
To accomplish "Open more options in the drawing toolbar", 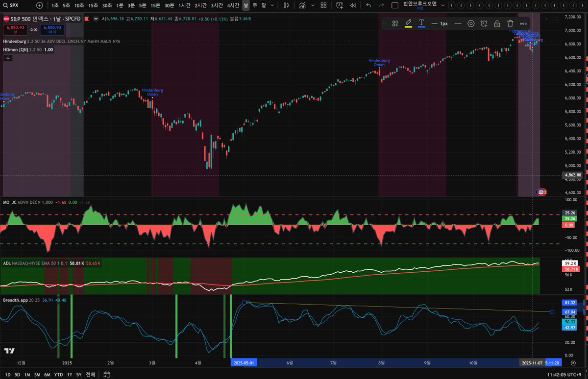I will pyautogui.click(x=523, y=24).
